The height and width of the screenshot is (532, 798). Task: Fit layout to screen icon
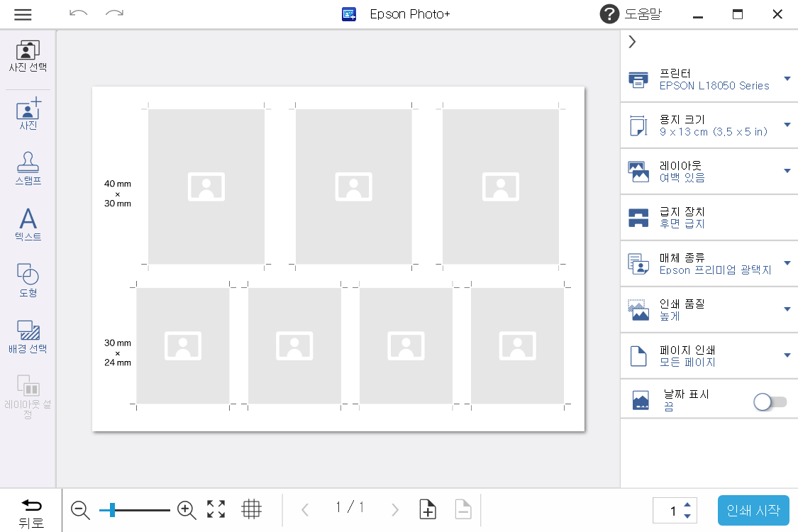tap(216, 509)
